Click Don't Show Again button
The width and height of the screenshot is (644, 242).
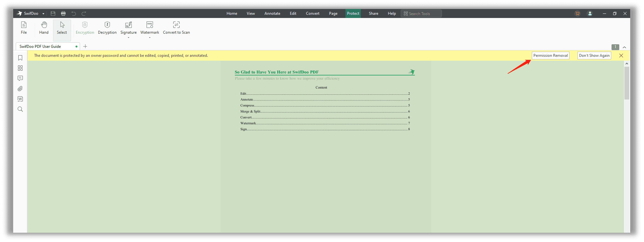click(594, 56)
